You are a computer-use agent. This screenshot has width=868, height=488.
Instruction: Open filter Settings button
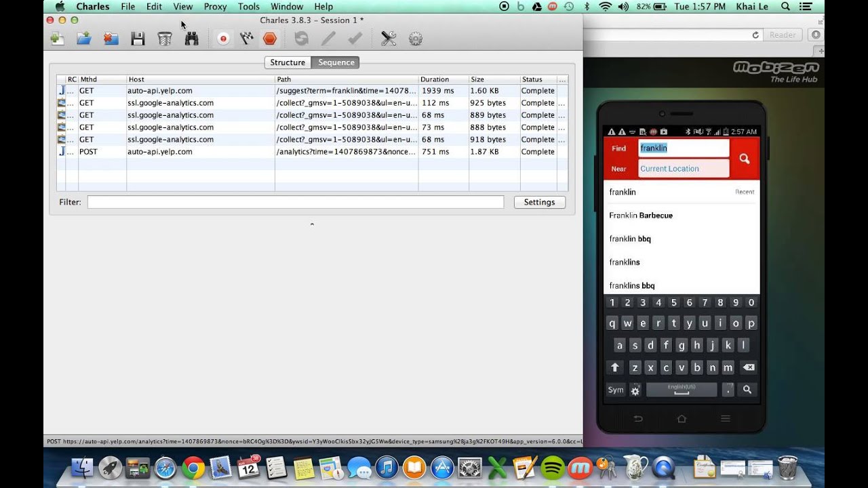click(539, 202)
